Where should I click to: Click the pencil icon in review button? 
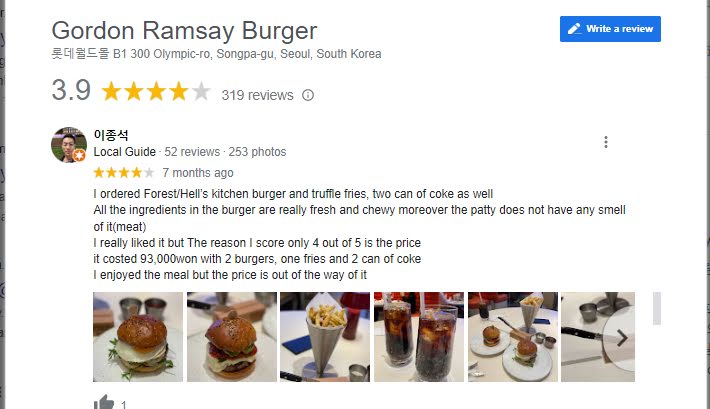pos(574,29)
